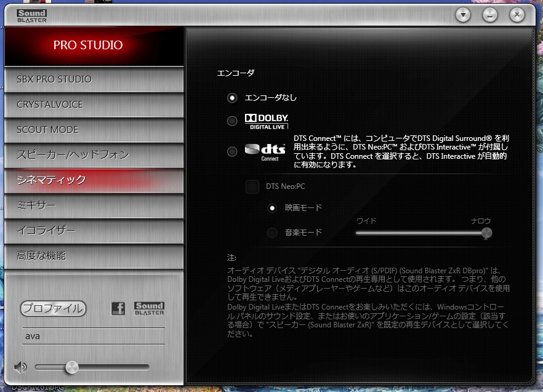
Task: Open the イコライザー section
Action: pyautogui.click(x=94, y=231)
